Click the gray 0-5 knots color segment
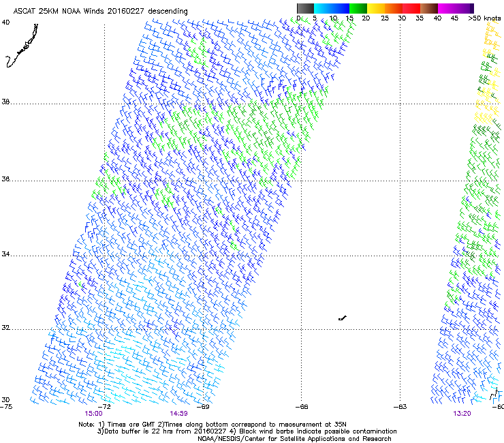 (x=305, y=8)
